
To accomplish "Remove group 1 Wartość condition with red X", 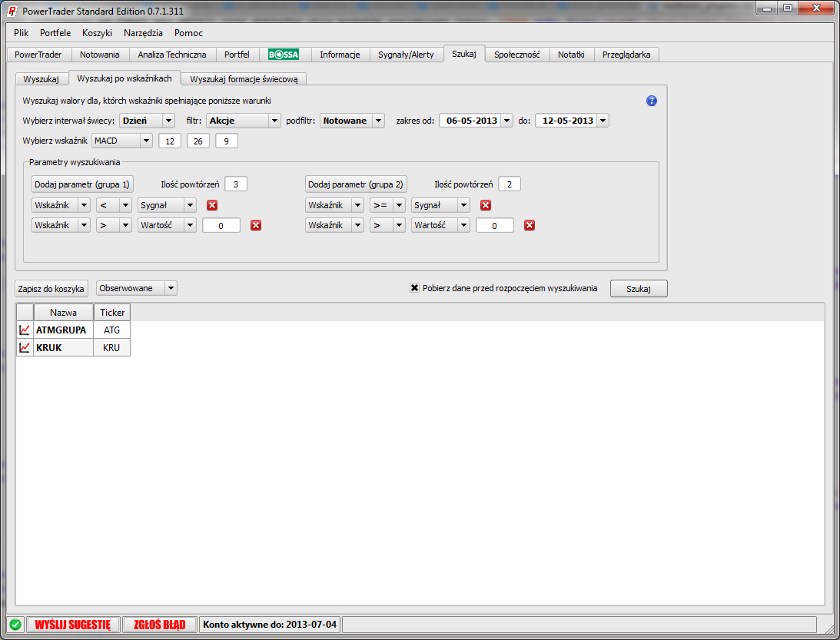I will (x=256, y=225).
